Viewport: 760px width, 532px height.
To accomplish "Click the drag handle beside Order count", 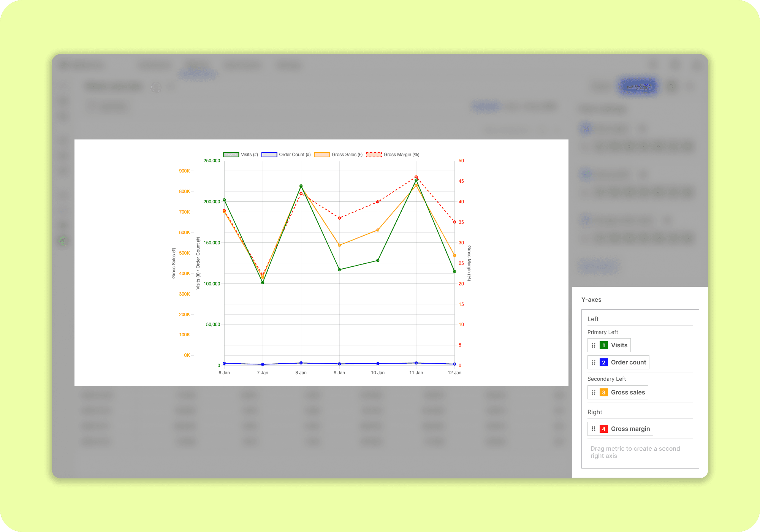I will click(x=594, y=363).
